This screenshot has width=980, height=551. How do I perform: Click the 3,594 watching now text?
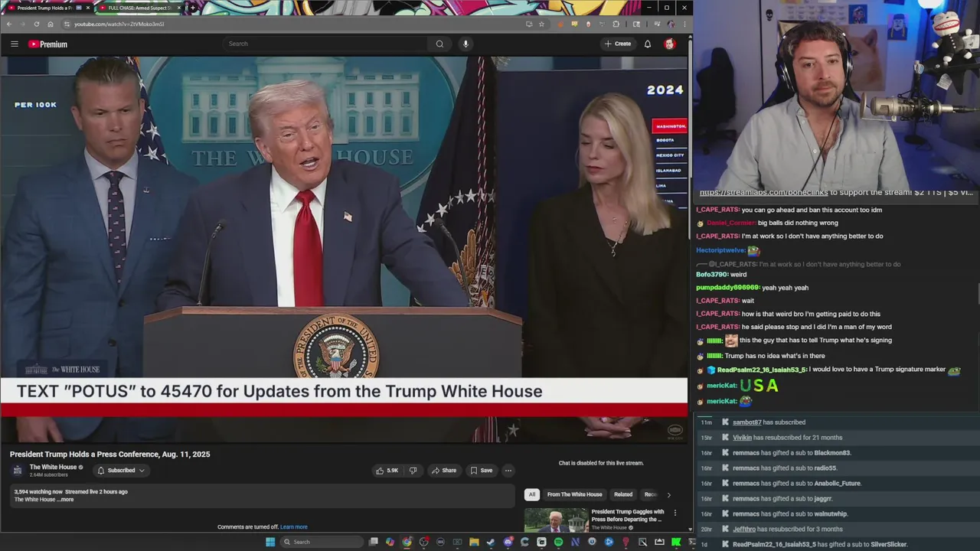(x=38, y=492)
